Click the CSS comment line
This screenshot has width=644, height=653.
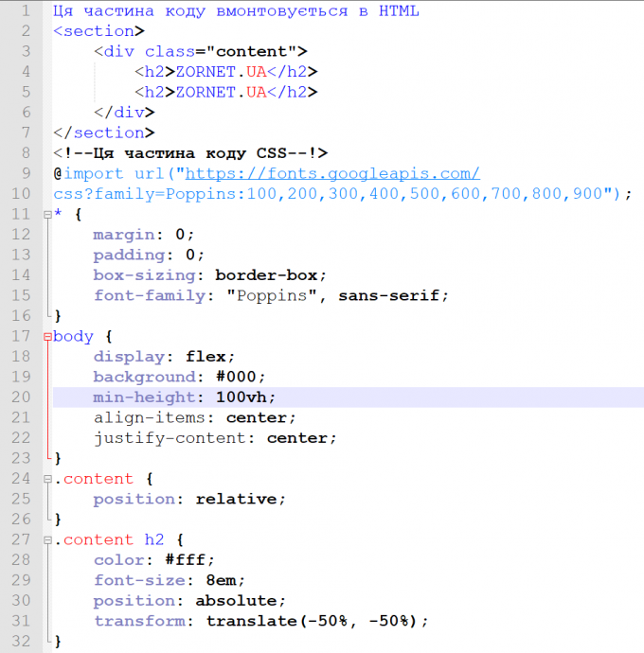pyautogui.click(x=190, y=153)
